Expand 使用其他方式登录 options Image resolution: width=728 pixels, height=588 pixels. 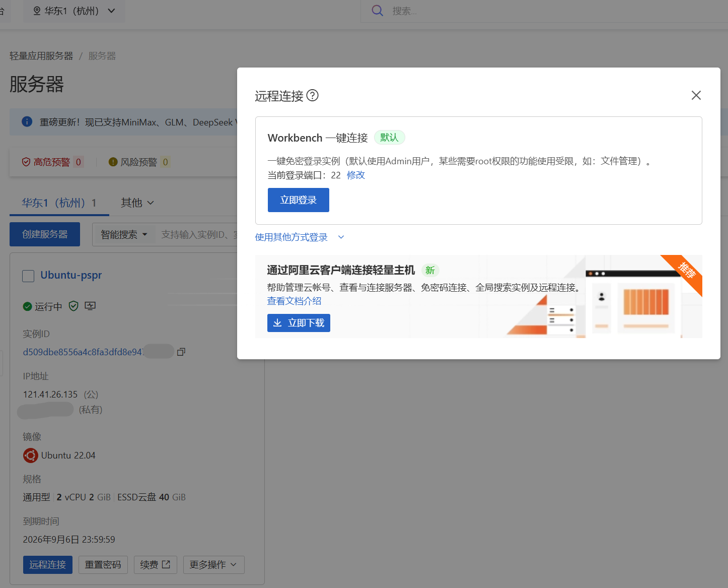pos(291,237)
